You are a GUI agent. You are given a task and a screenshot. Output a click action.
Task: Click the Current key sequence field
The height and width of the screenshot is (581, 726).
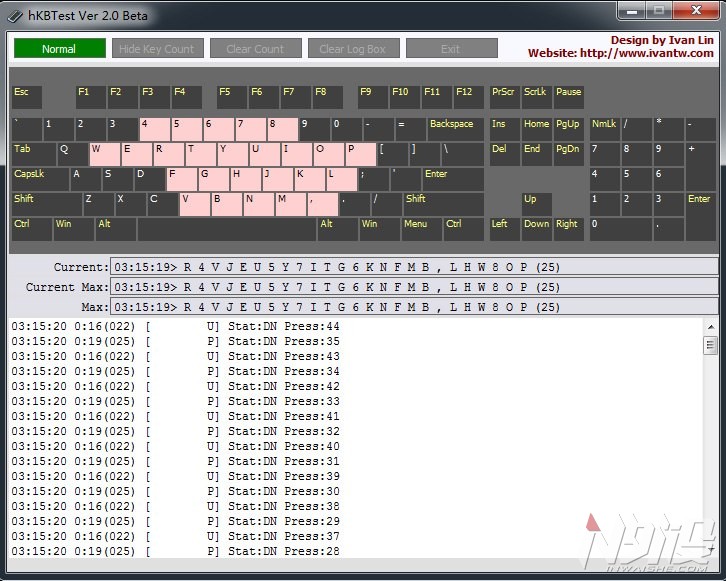pos(414,267)
